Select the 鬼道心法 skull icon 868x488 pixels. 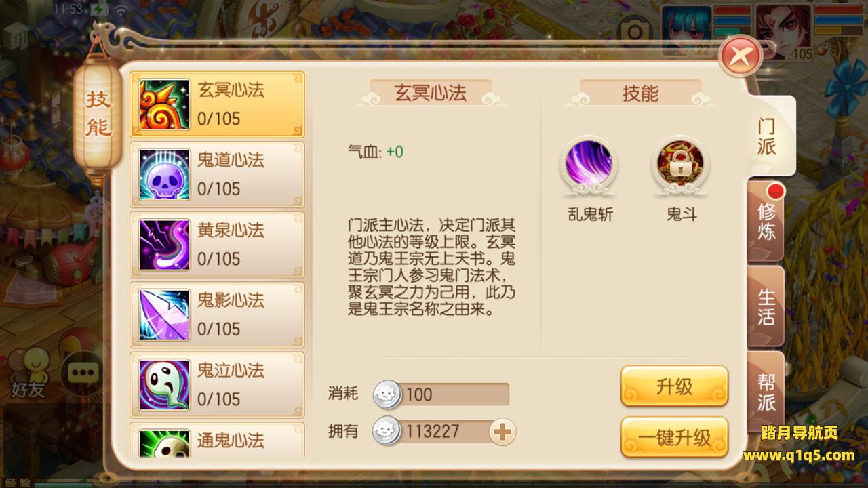(x=164, y=174)
